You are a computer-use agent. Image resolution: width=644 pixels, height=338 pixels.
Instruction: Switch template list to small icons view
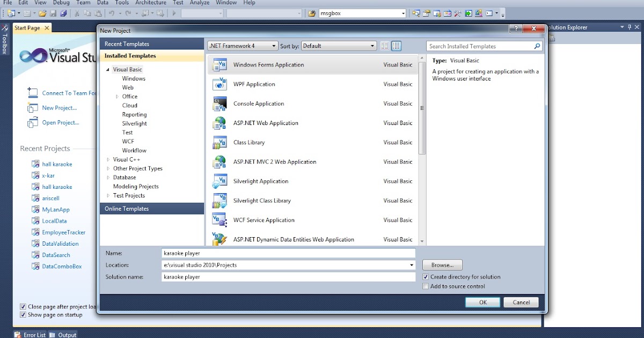pyautogui.click(x=385, y=46)
